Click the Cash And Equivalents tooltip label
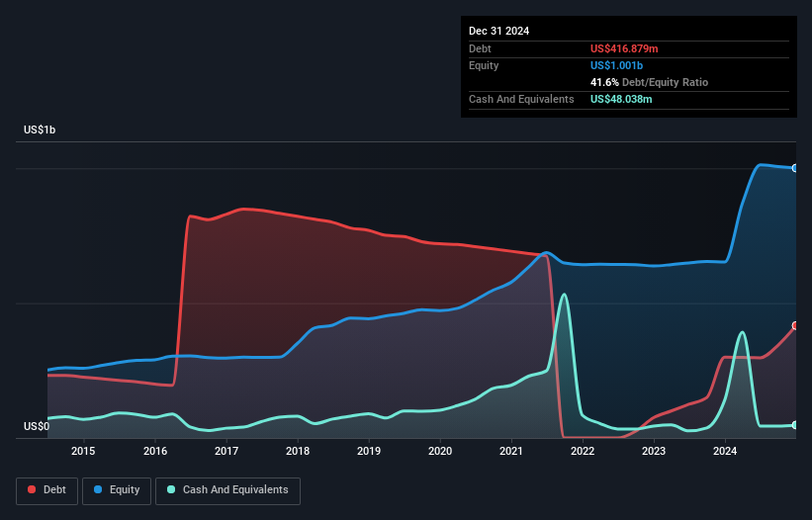Image resolution: width=812 pixels, height=520 pixels. pos(521,99)
